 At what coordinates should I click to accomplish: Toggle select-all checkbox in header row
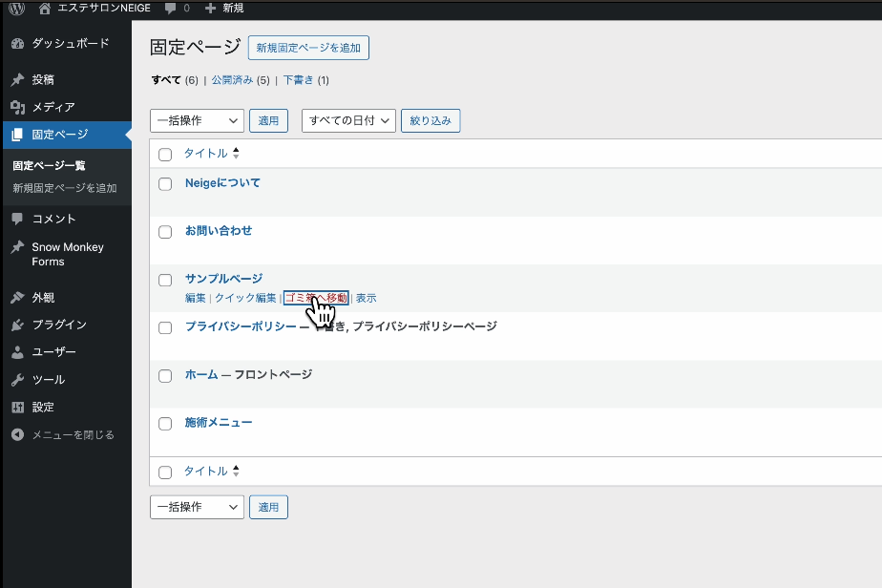(x=165, y=155)
